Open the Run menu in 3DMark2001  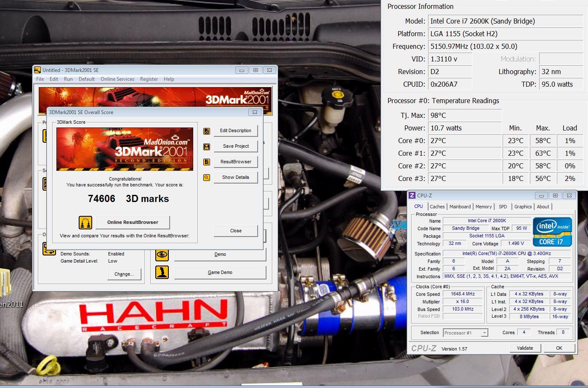(68, 79)
